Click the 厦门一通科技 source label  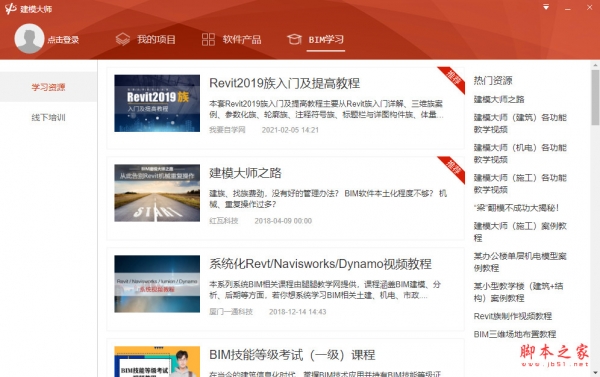click(231, 312)
